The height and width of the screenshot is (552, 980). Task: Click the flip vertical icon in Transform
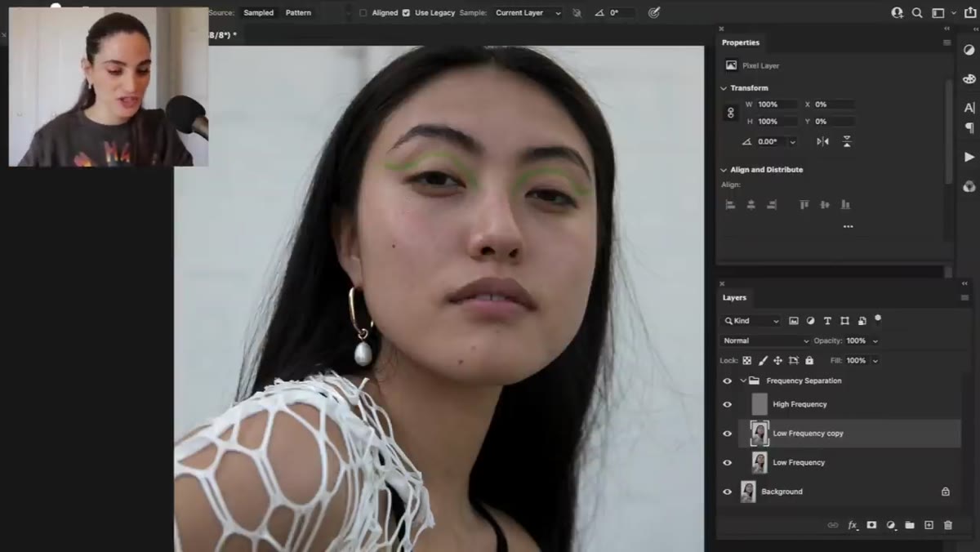(847, 141)
